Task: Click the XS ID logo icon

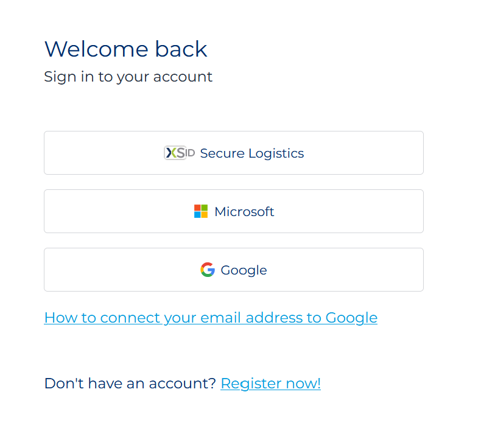Action: (179, 153)
